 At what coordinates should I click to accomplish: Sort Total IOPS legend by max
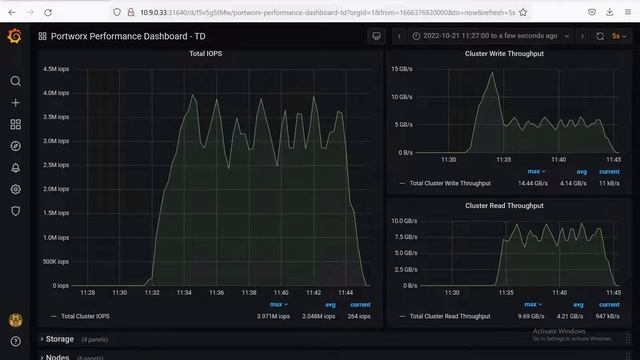pyautogui.click(x=279, y=304)
